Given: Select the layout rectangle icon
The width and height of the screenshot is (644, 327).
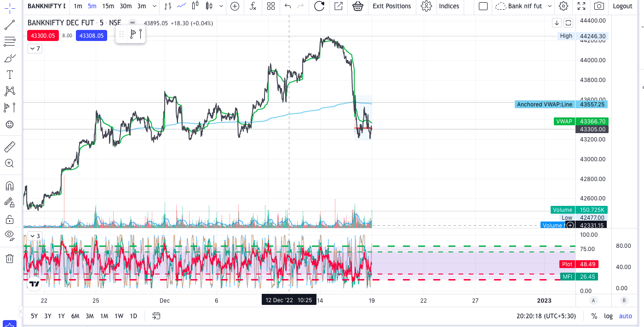Looking at the screenshot, I should [x=483, y=6].
